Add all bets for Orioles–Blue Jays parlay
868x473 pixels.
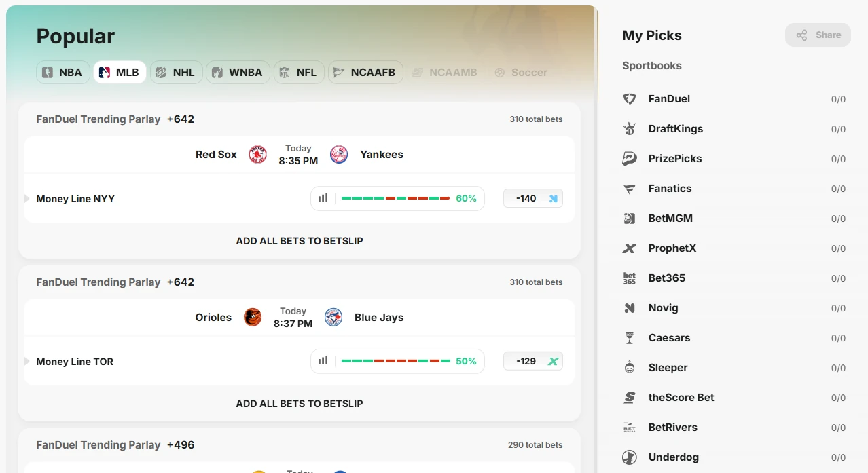point(300,404)
